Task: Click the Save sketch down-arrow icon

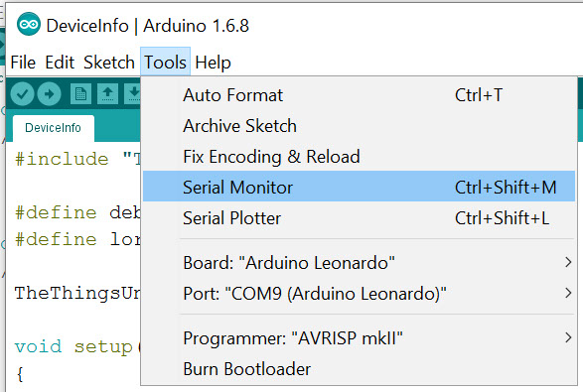Action: pos(133,93)
